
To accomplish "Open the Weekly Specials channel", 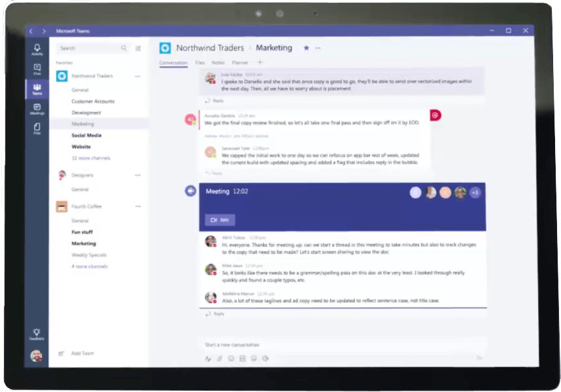I will (x=89, y=255).
